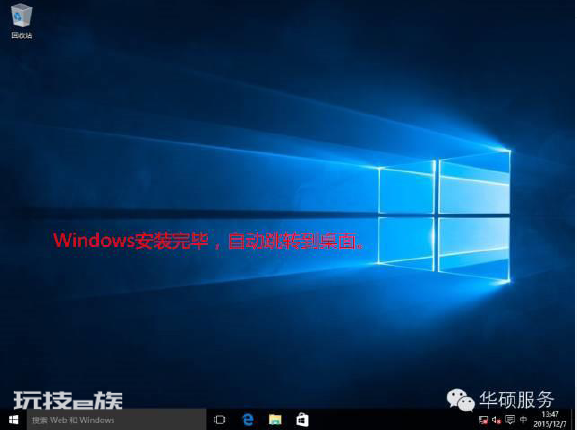This screenshot has width=577, height=430.
Task: Open Task View from the taskbar
Action: pos(220,420)
